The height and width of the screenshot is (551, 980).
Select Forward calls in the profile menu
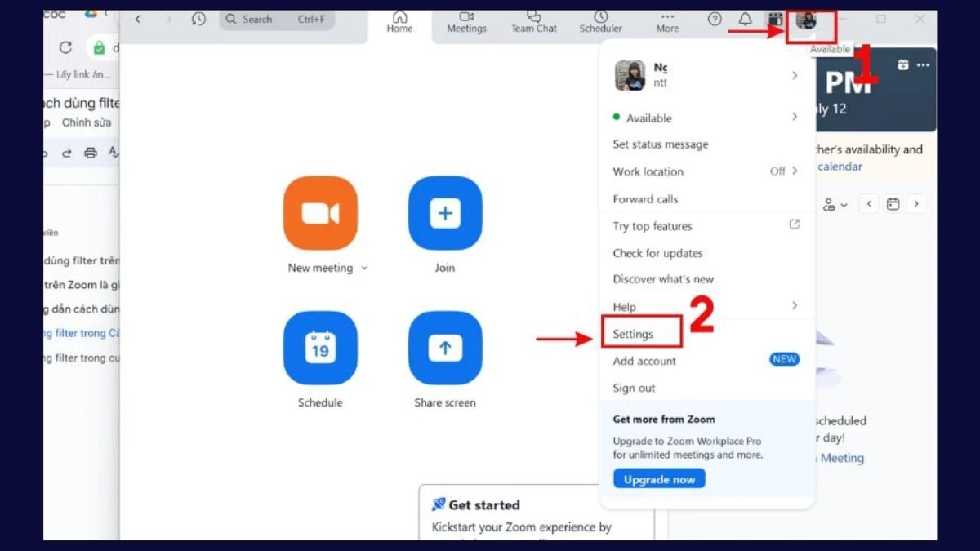(x=645, y=199)
